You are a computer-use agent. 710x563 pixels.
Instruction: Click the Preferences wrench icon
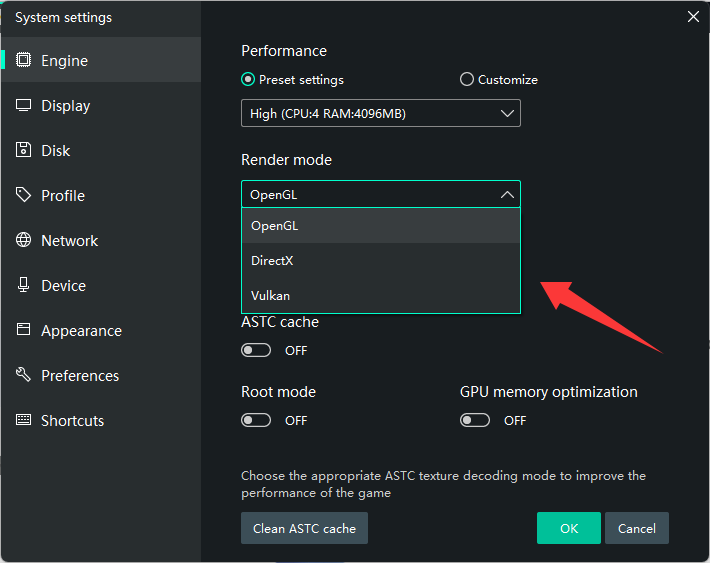point(24,375)
